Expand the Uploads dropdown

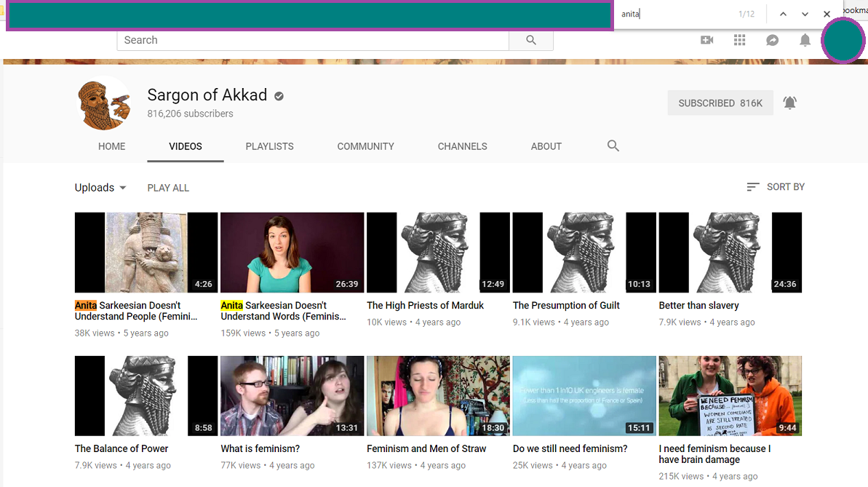[x=100, y=188]
